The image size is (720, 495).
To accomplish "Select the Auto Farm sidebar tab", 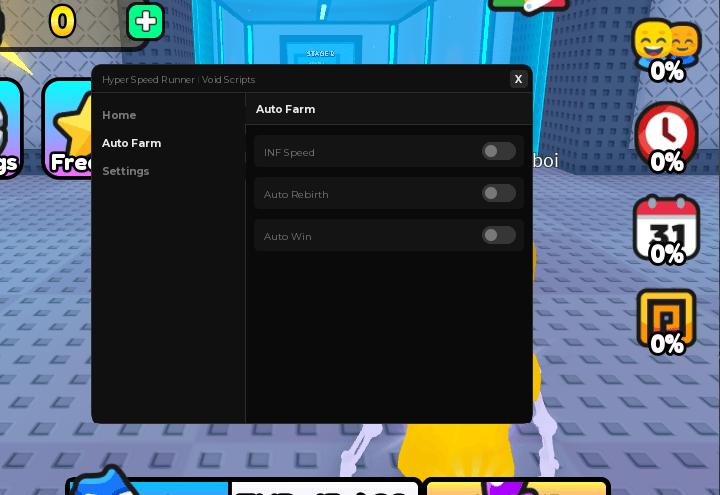I will click(x=131, y=143).
